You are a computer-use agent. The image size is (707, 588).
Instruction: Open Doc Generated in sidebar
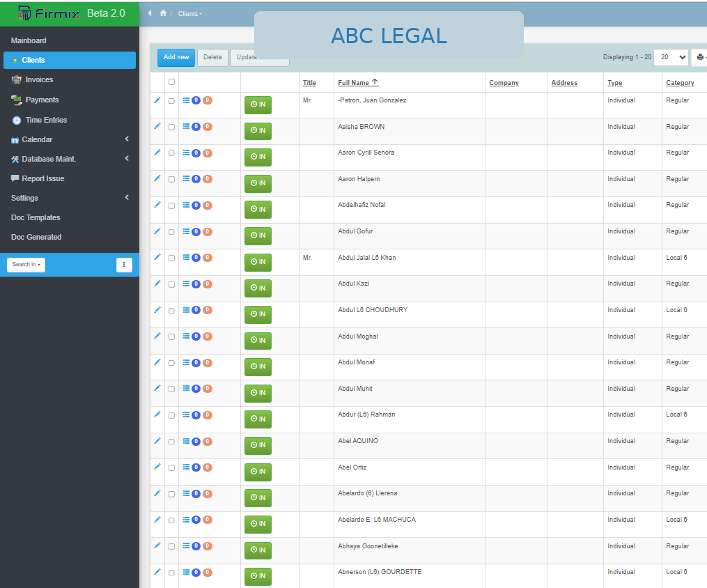36,237
